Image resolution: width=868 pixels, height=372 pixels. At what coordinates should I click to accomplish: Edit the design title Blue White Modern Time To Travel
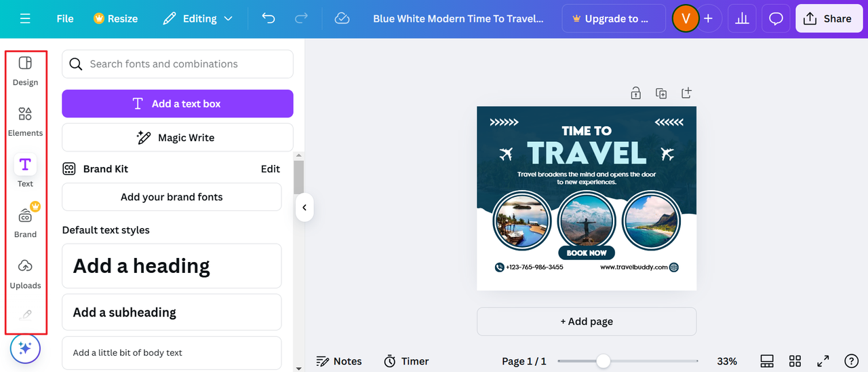458,19
